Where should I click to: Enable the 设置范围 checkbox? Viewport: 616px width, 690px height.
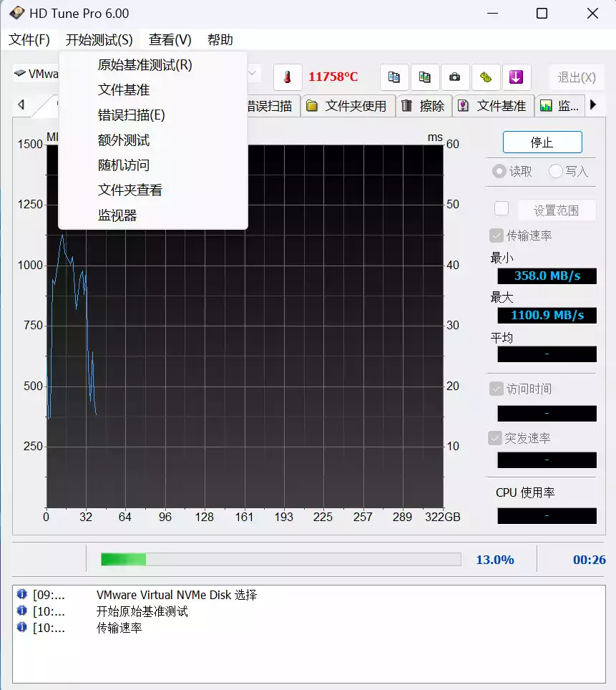click(501, 208)
